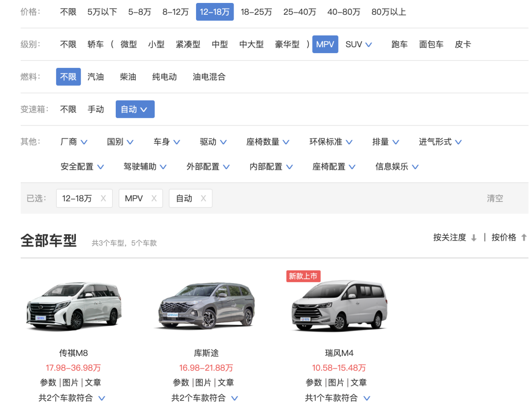Viewport: 532px width, 412px height.
Task: Open the 进气形式 dropdown
Action: tap(440, 142)
